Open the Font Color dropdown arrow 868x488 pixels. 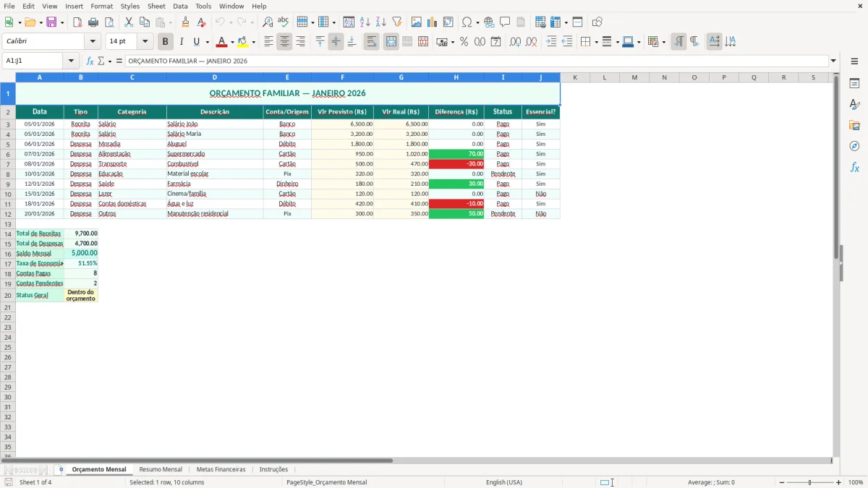click(232, 42)
